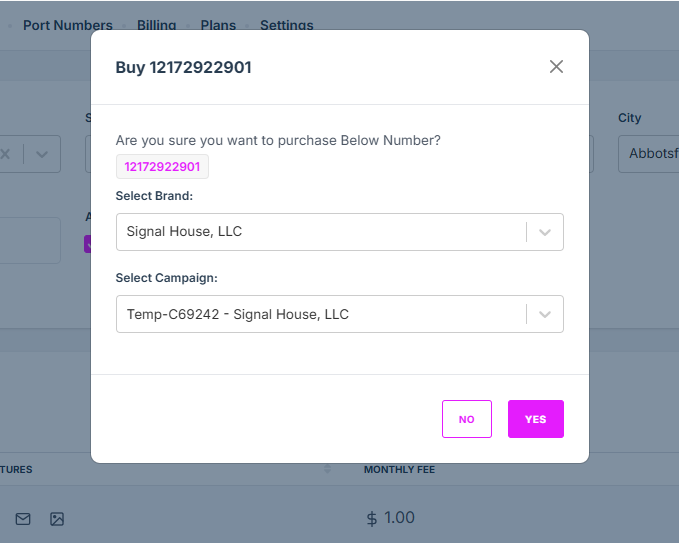The width and height of the screenshot is (679, 543).
Task: Click the NO button to cancel
Action: (466, 419)
